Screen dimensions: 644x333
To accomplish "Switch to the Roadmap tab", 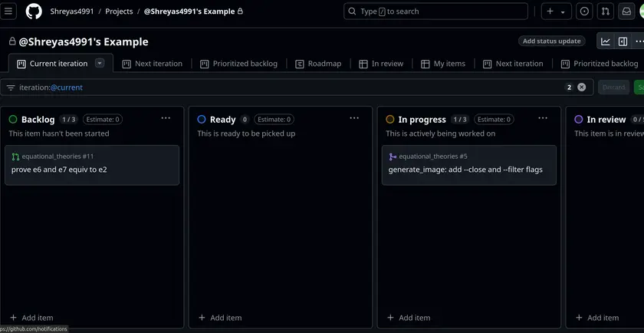I will 318,64.
